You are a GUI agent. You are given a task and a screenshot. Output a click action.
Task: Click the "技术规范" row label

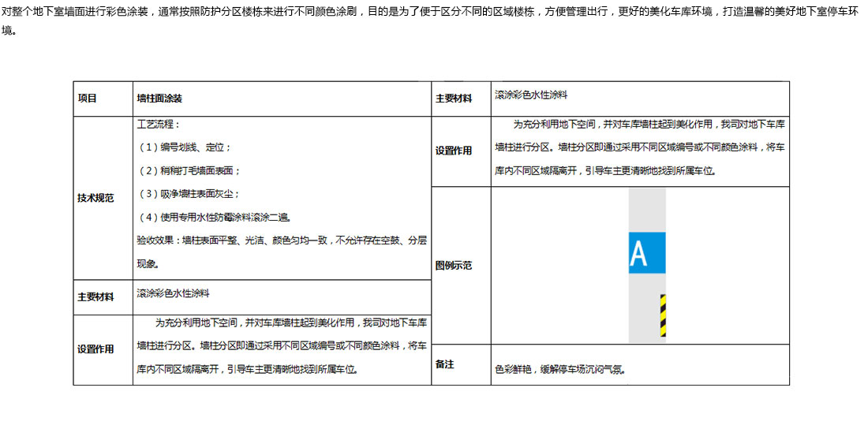point(95,198)
